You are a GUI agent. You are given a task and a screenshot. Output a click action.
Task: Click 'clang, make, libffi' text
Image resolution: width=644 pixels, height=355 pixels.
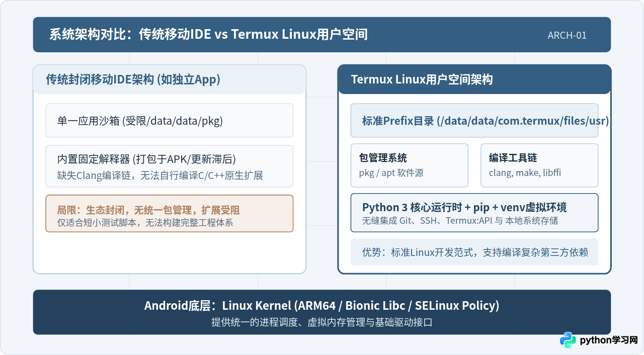pyautogui.click(x=525, y=173)
